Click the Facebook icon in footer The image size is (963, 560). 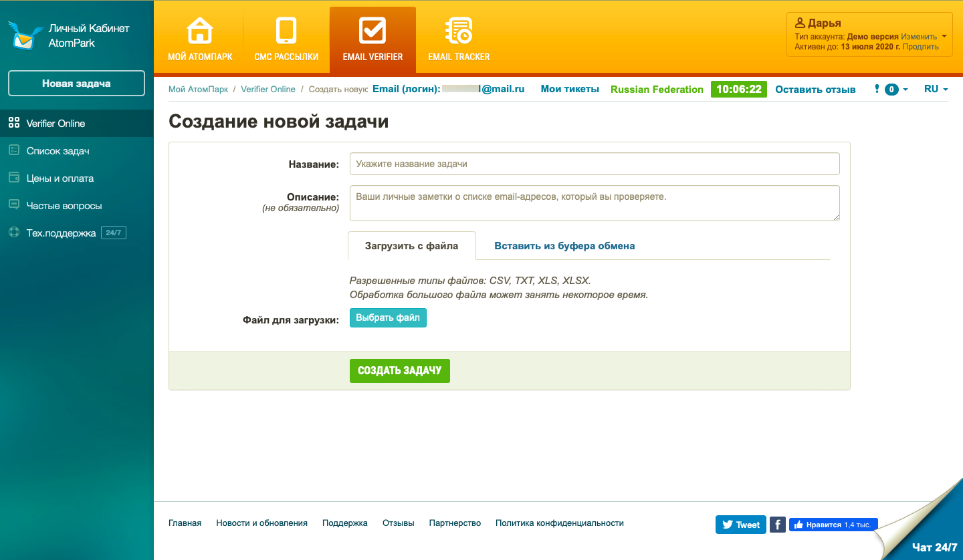[777, 525]
